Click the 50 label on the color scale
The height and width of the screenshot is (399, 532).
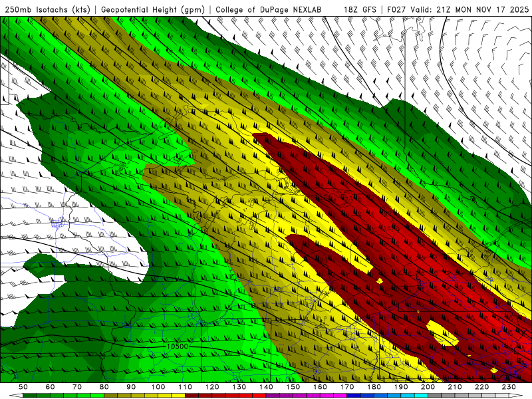[23, 387]
